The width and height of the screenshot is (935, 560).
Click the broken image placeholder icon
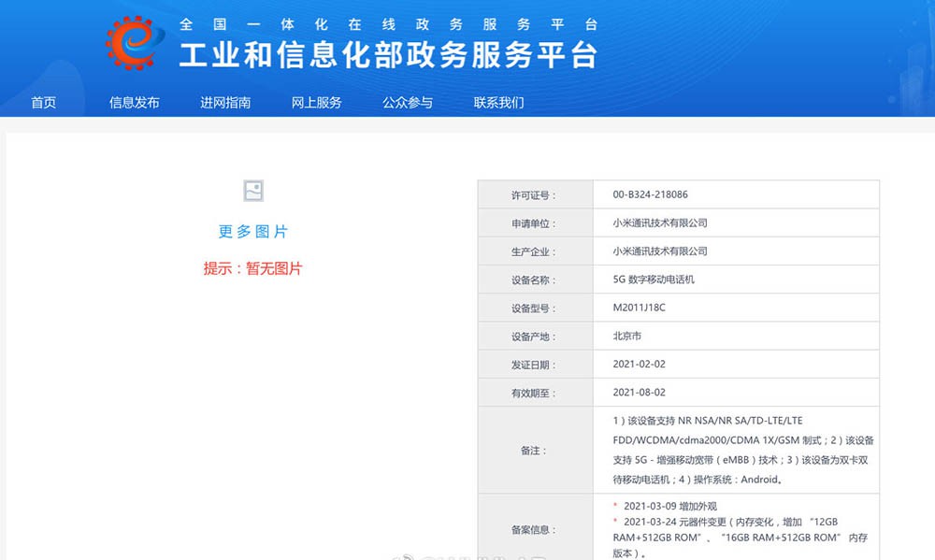coord(253,191)
